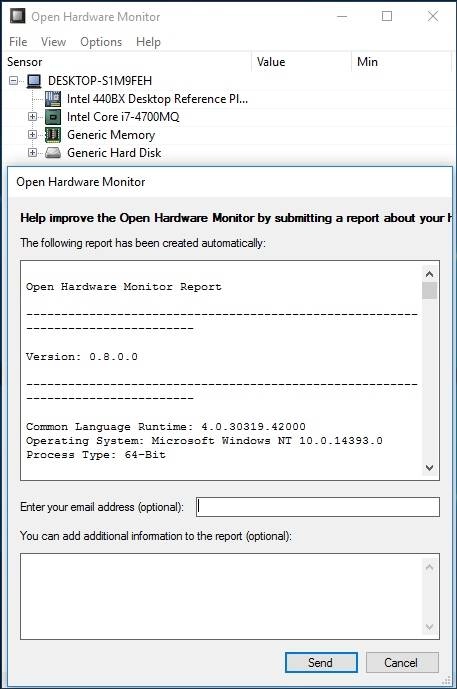Image resolution: width=457 pixels, height=689 pixels.
Task: Select the Generic Hard Disk label
Action: tap(114, 153)
